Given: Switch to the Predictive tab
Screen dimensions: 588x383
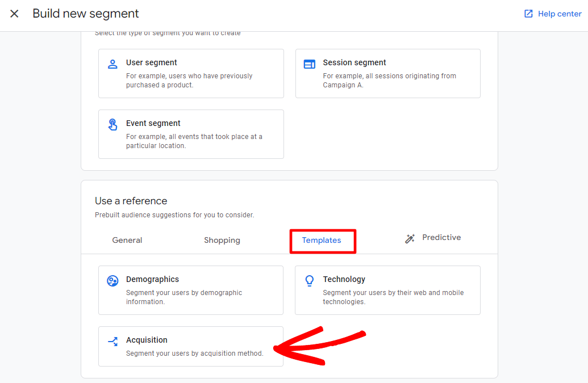Looking at the screenshot, I should (x=441, y=237).
